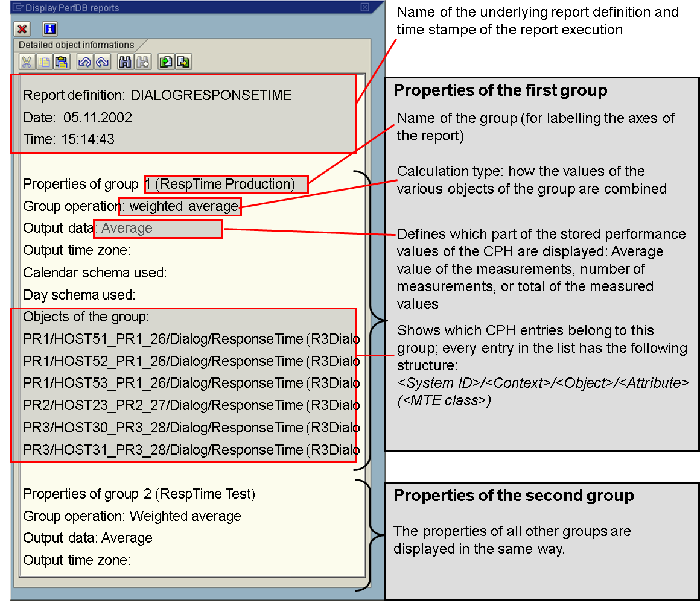Click the Load local file icon
The width and height of the screenshot is (700, 603).
click(166, 62)
